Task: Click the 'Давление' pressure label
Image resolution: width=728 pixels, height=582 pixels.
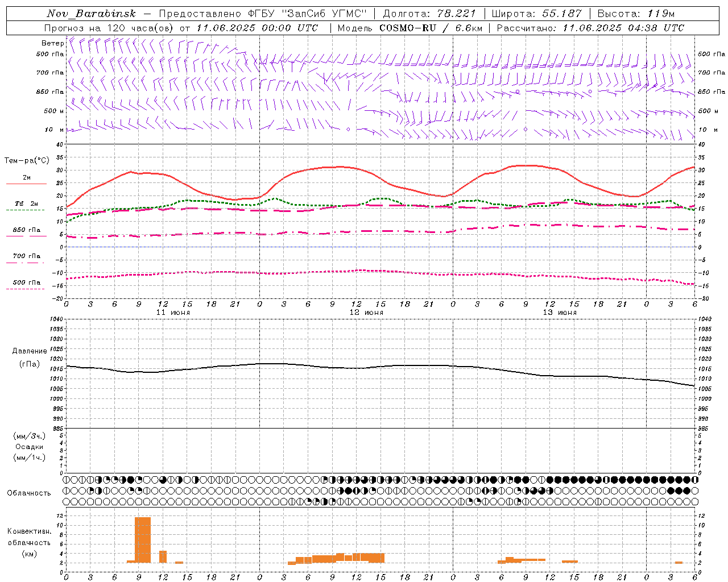Action: 28,351
